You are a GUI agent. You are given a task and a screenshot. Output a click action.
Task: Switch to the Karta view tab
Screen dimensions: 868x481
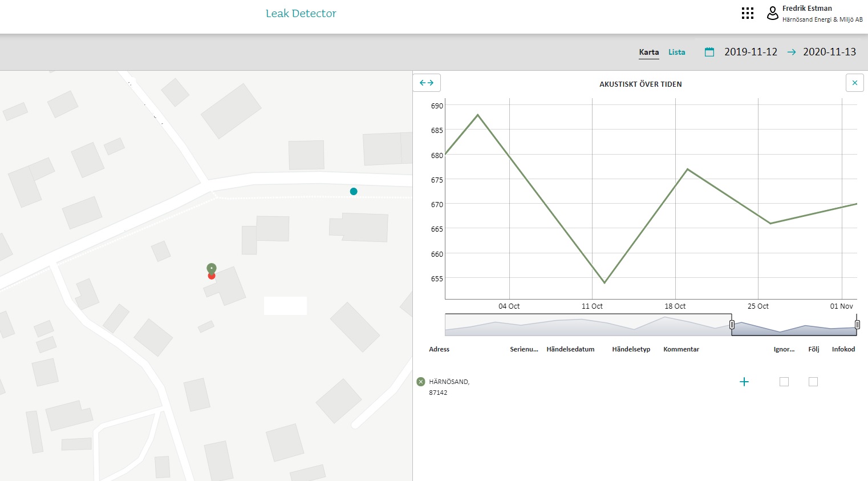point(648,52)
